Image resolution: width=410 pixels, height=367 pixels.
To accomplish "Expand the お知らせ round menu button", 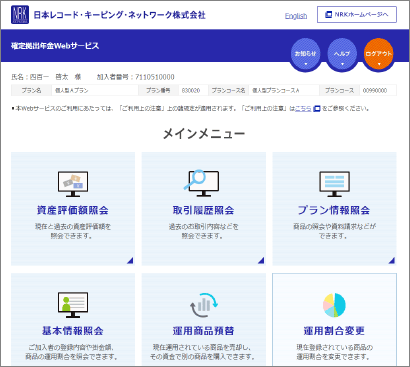I will [306, 55].
